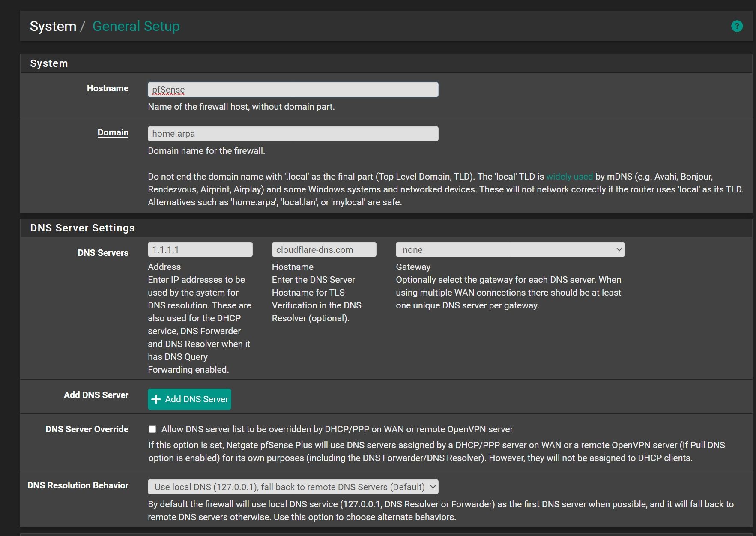The height and width of the screenshot is (536, 756).
Task: Follow the 'widely used' link
Action: 569,177
